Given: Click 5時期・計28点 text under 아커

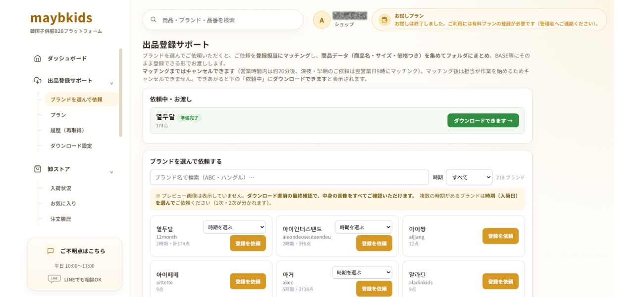Looking at the screenshot, I should (298, 289).
